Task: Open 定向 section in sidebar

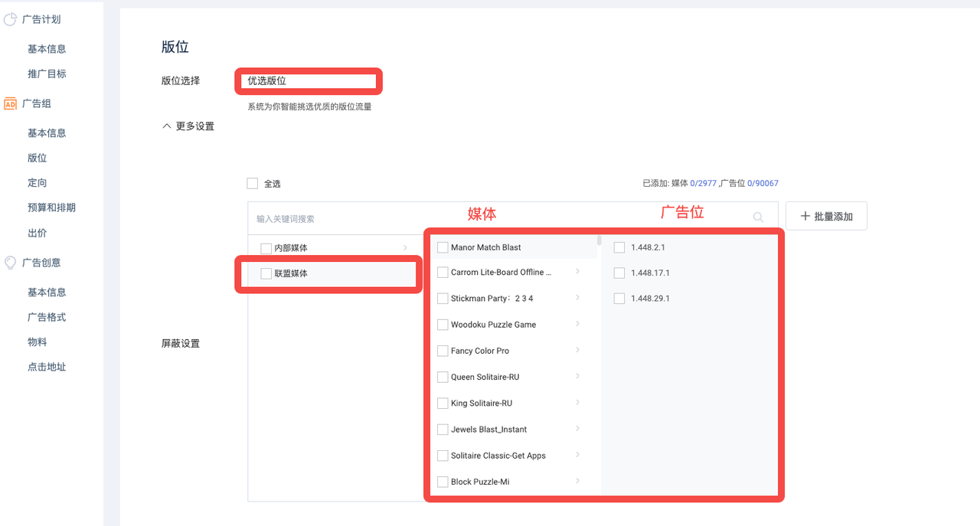Action: coord(38,183)
